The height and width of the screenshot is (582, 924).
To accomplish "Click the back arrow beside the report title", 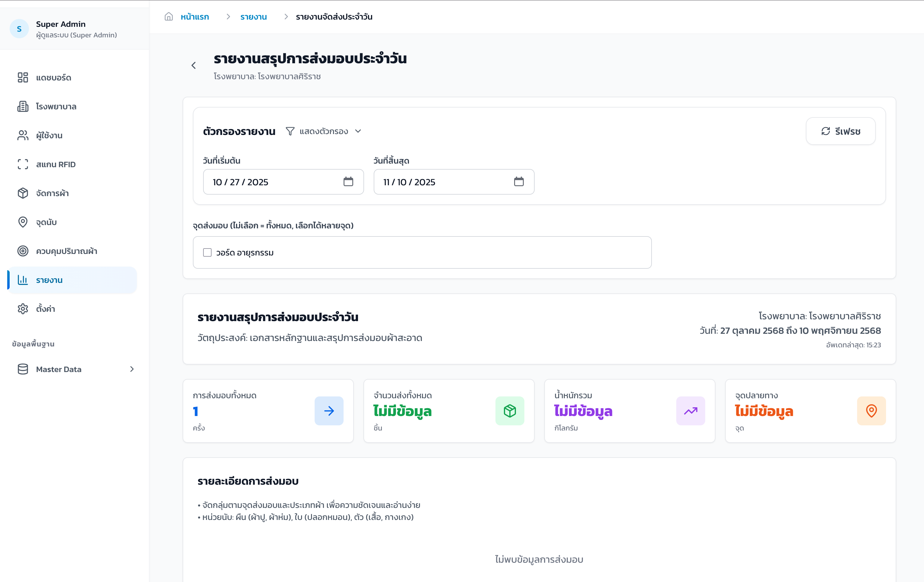I will point(194,66).
